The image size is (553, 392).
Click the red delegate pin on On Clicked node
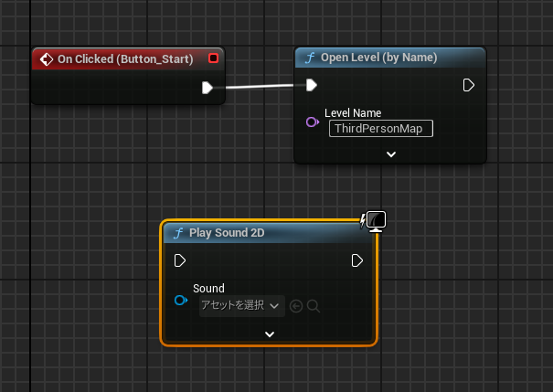(x=213, y=58)
